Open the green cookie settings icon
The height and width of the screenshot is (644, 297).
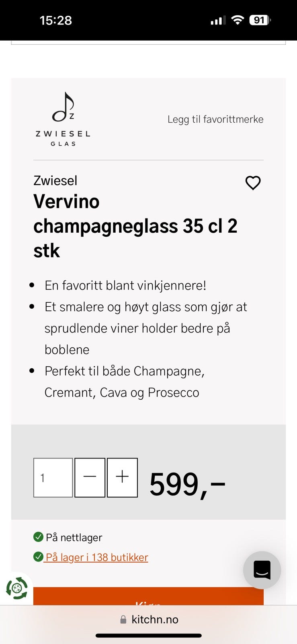16,588
